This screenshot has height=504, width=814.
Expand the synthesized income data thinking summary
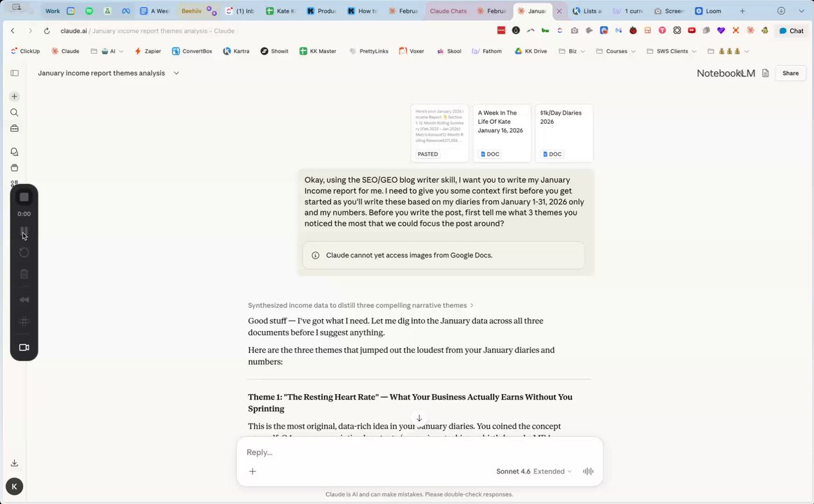coord(360,305)
